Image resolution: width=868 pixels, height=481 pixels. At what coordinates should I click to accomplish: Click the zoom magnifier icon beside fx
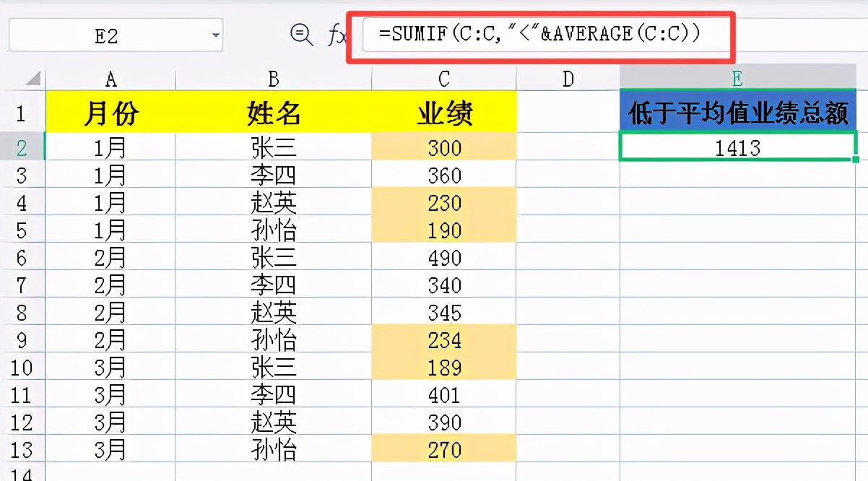301,34
